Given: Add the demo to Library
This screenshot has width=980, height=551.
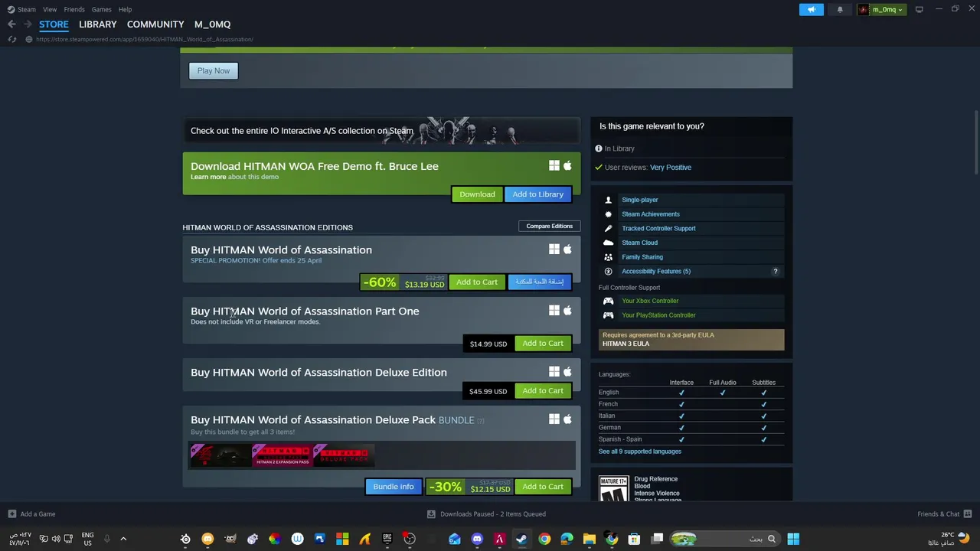Looking at the screenshot, I should [x=537, y=194].
